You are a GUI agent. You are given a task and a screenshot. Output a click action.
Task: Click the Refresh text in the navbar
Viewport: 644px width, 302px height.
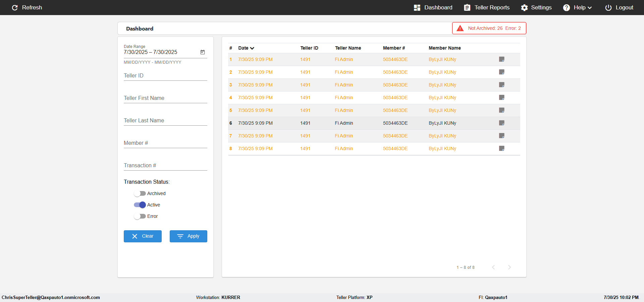pyautogui.click(x=32, y=7)
